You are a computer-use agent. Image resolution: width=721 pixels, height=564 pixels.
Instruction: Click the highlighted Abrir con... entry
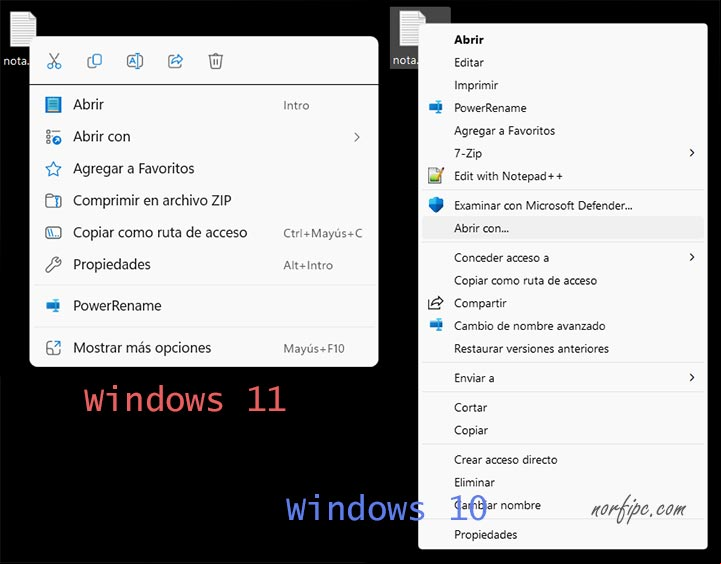click(x=563, y=228)
